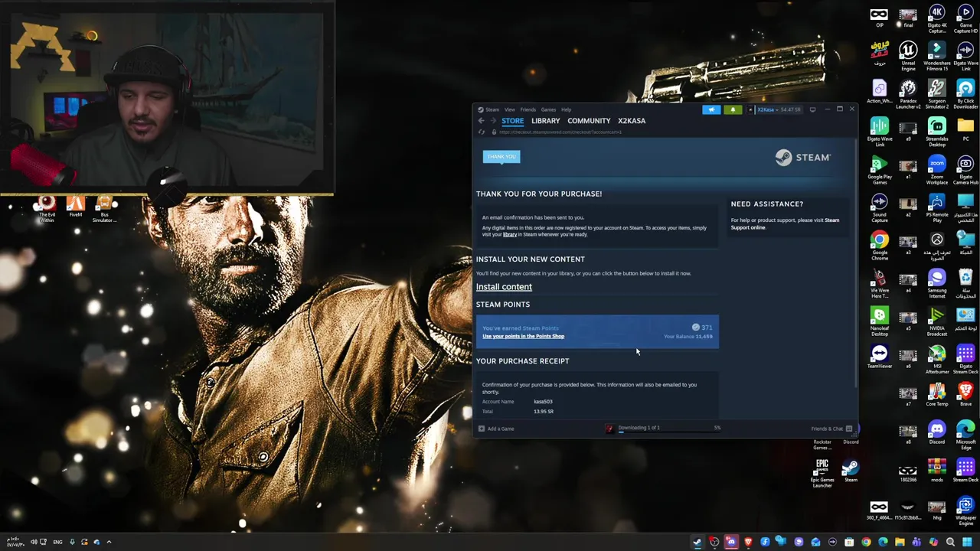The image size is (980, 551).
Task: Show hidden tray icons chevron
Action: click(x=109, y=542)
